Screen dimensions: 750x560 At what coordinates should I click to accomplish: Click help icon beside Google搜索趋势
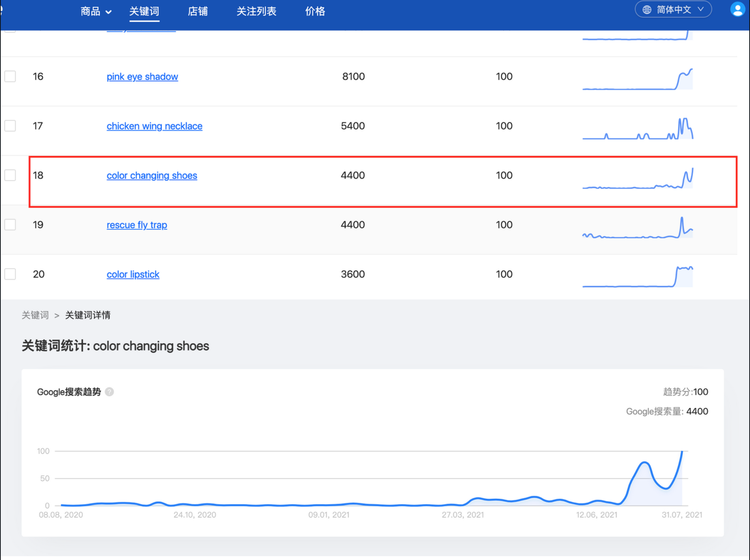109,392
